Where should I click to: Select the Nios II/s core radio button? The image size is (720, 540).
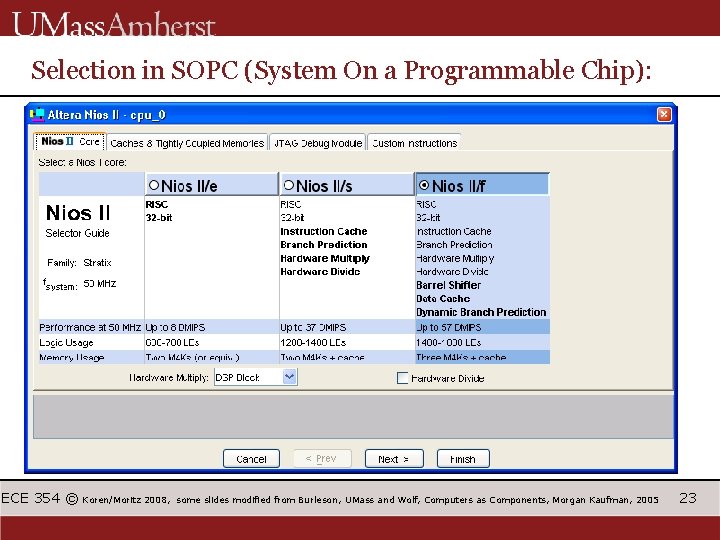288,185
